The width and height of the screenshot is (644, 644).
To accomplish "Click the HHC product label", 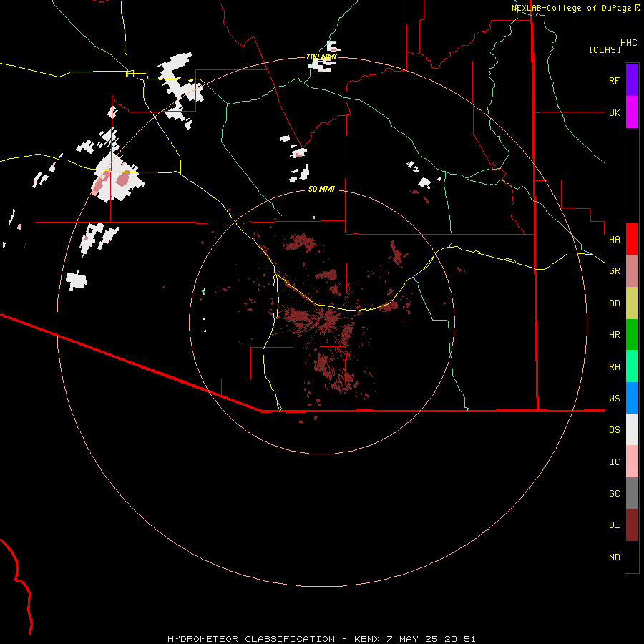I will click(x=629, y=42).
